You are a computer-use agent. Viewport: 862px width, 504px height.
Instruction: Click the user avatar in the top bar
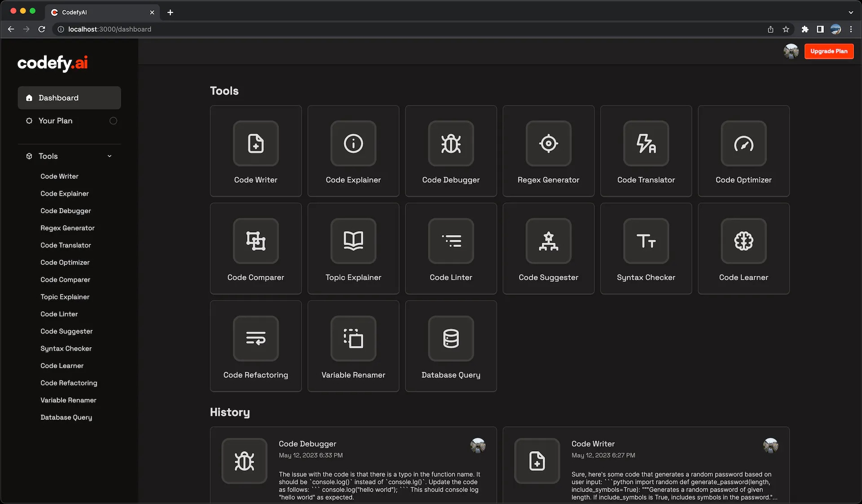(791, 51)
